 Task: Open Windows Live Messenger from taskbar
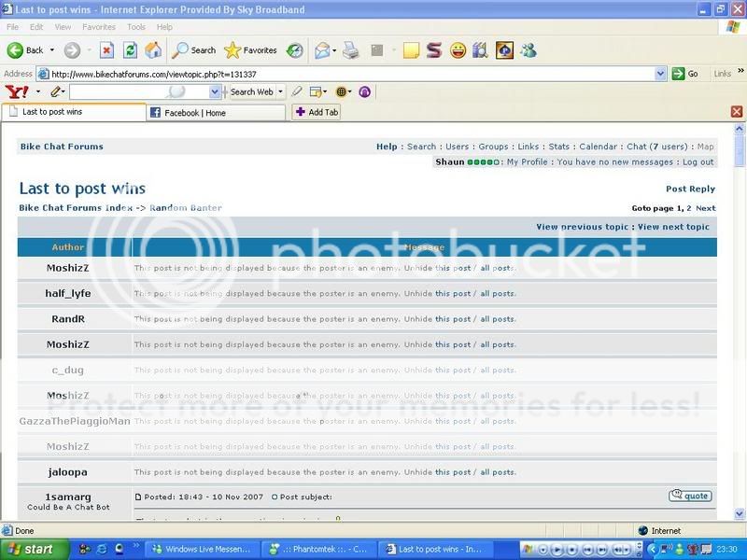(x=200, y=550)
